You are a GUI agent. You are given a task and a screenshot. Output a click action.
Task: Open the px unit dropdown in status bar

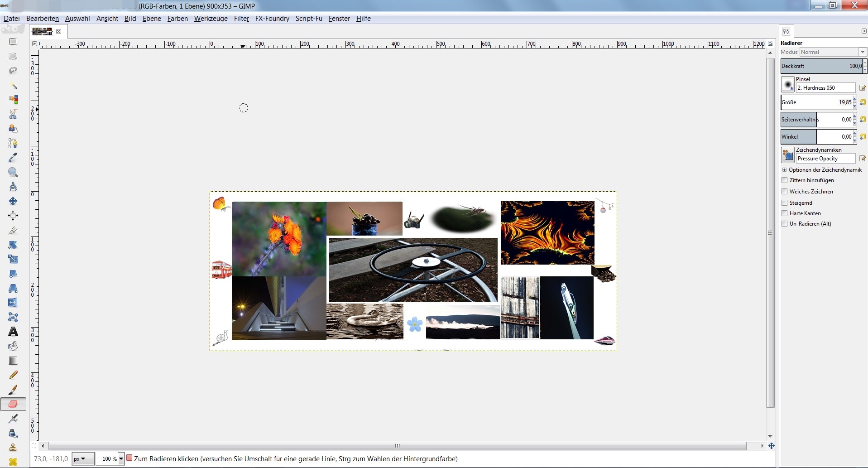point(83,459)
